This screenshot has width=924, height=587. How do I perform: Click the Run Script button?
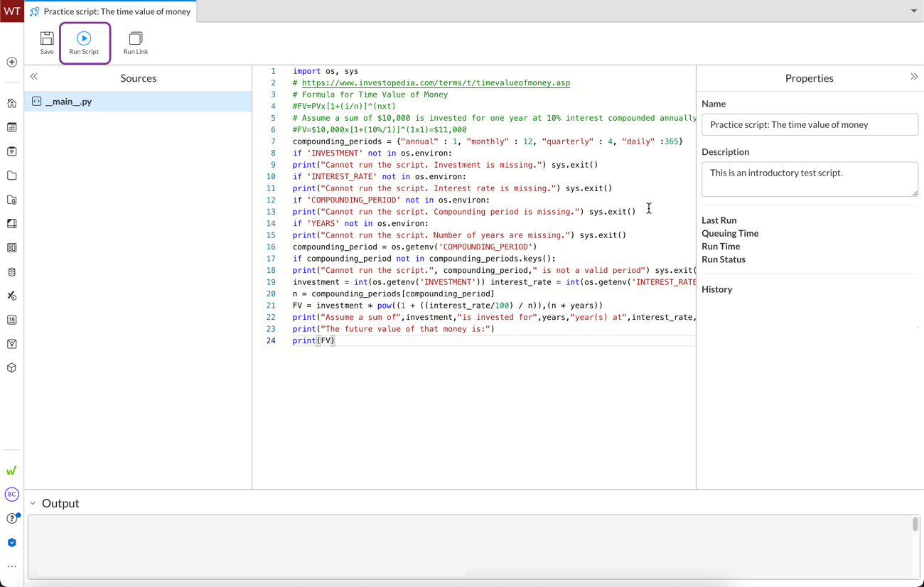tap(84, 43)
